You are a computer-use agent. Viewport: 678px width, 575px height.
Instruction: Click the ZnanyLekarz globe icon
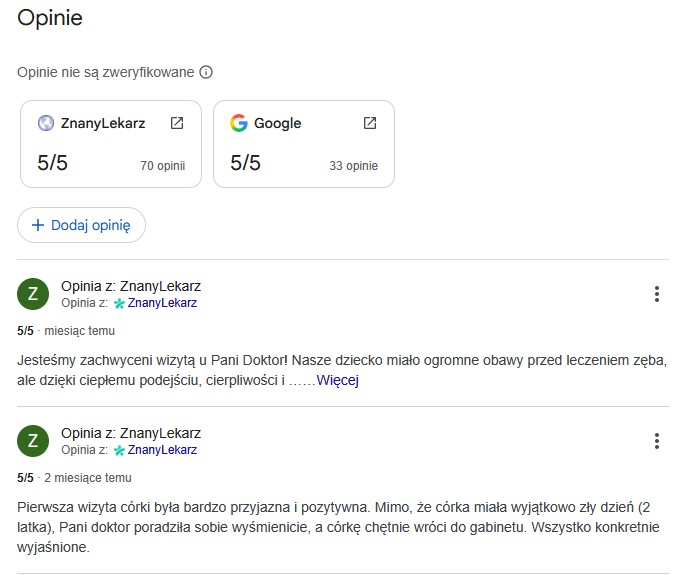click(x=46, y=123)
